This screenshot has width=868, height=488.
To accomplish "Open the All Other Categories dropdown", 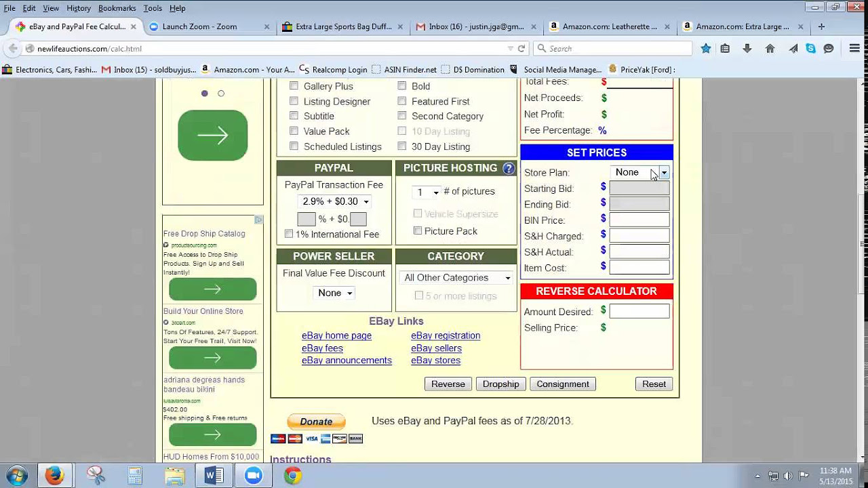I will click(456, 278).
